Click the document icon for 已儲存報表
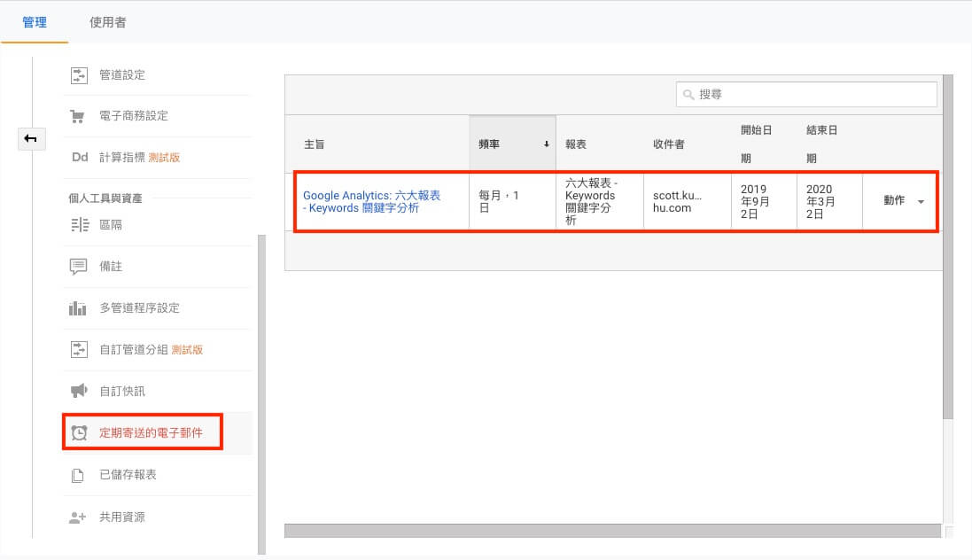This screenshot has height=560, width=972. 78,476
